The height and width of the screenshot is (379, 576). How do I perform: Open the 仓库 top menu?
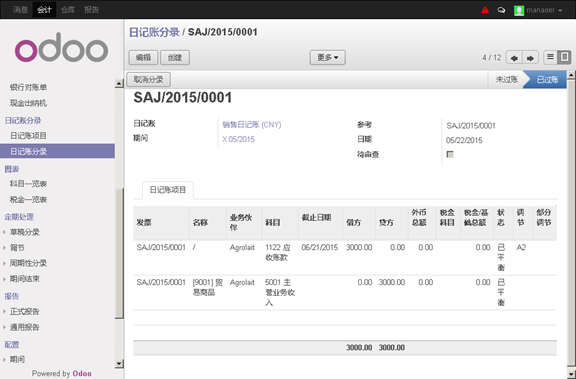click(68, 10)
